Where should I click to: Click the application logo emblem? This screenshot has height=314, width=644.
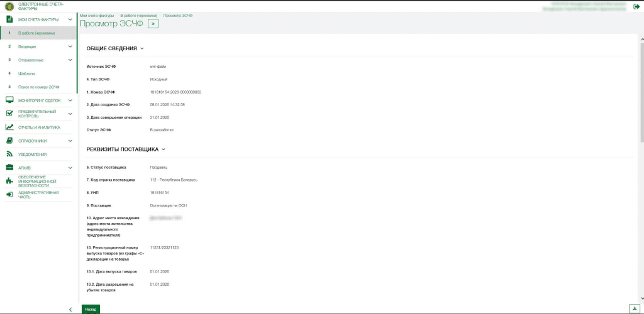click(9, 6)
